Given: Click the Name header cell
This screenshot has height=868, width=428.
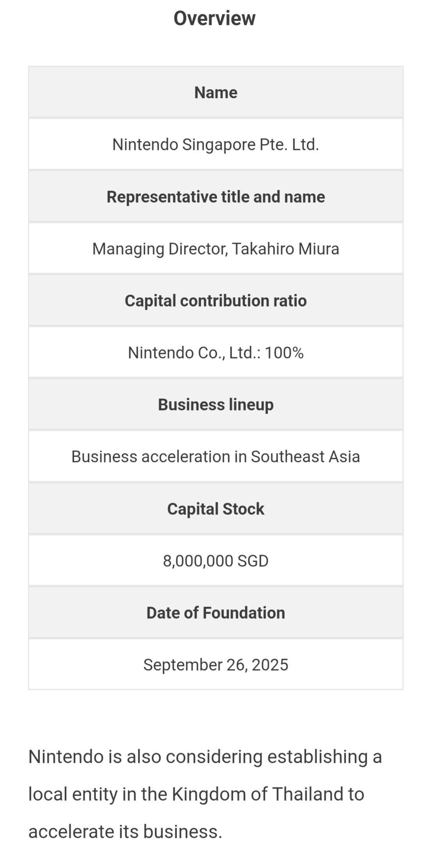Looking at the screenshot, I should 216,93.
